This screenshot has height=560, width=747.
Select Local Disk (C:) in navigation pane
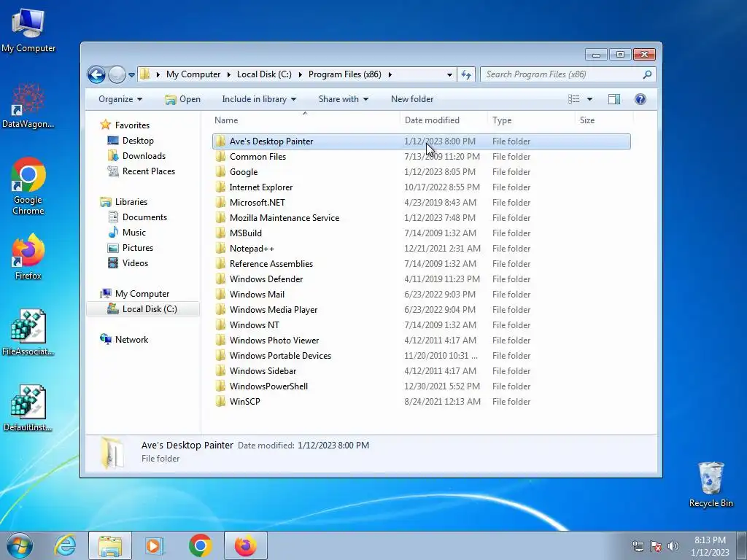(x=149, y=309)
